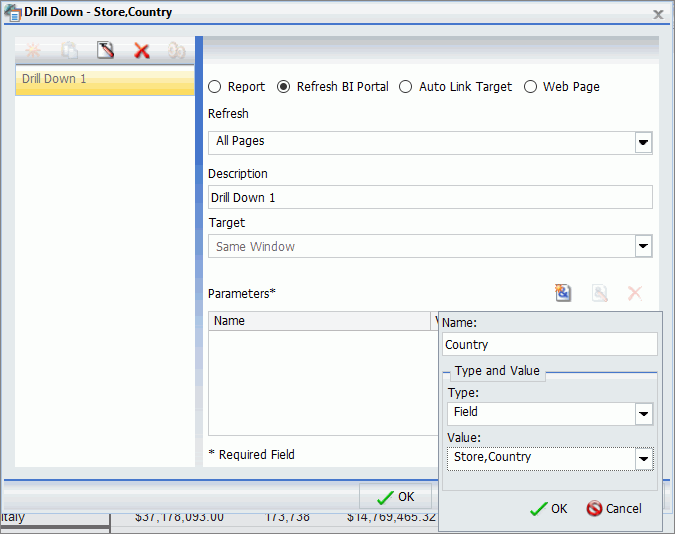Click the main dialog OK button
The width and height of the screenshot is (675, 534).
396,497
